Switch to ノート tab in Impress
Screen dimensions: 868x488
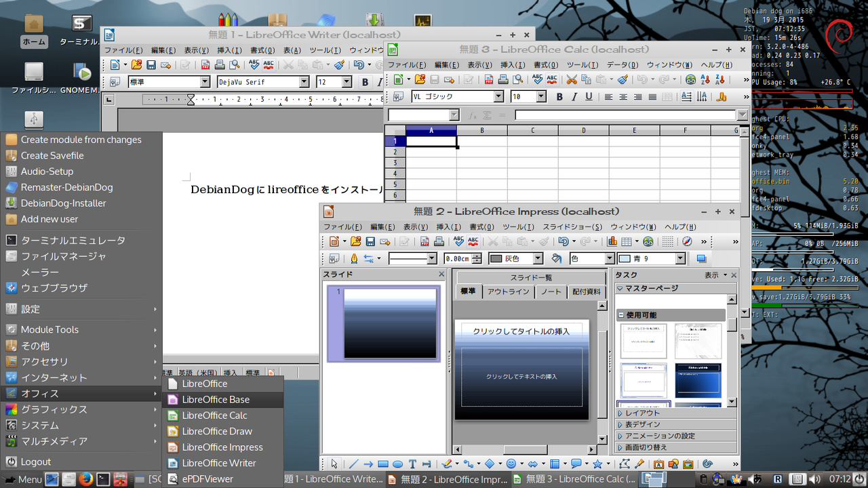point(551,291)
